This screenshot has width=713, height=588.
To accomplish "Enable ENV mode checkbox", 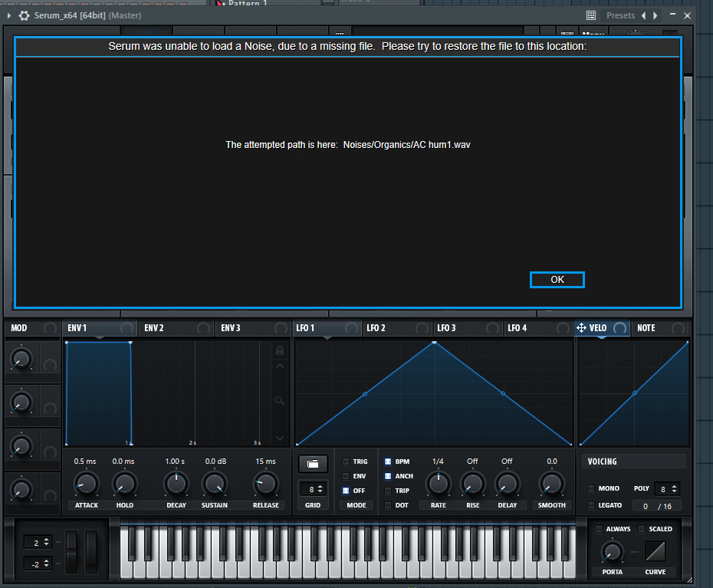I will 346,476.
